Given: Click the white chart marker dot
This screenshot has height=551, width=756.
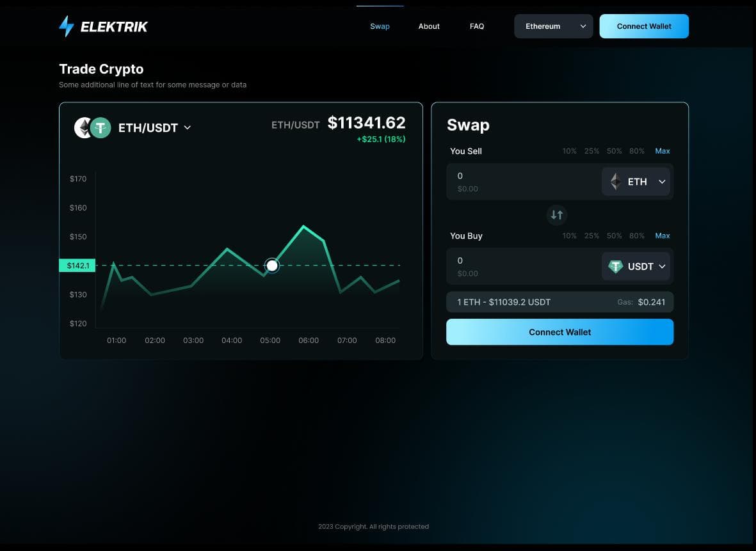Looking at the screenshot, I should pos(272,266).
